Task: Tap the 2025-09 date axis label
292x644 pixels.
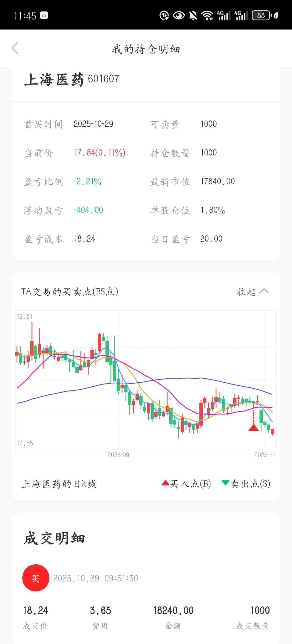Action: coord(118,455)
